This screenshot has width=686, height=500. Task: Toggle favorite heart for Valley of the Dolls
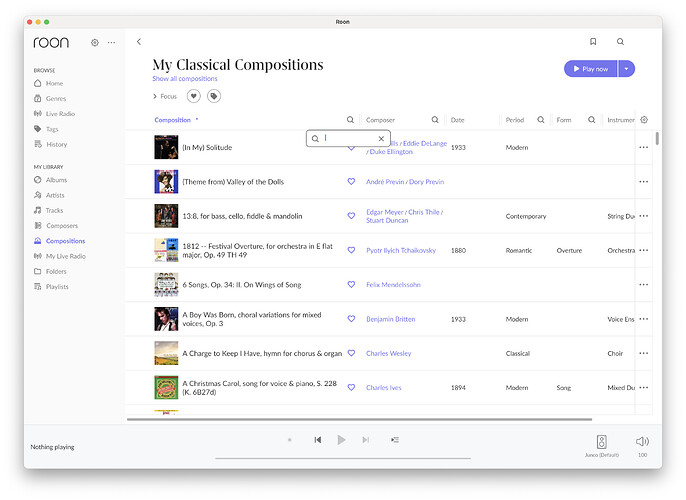coord(351,182)
